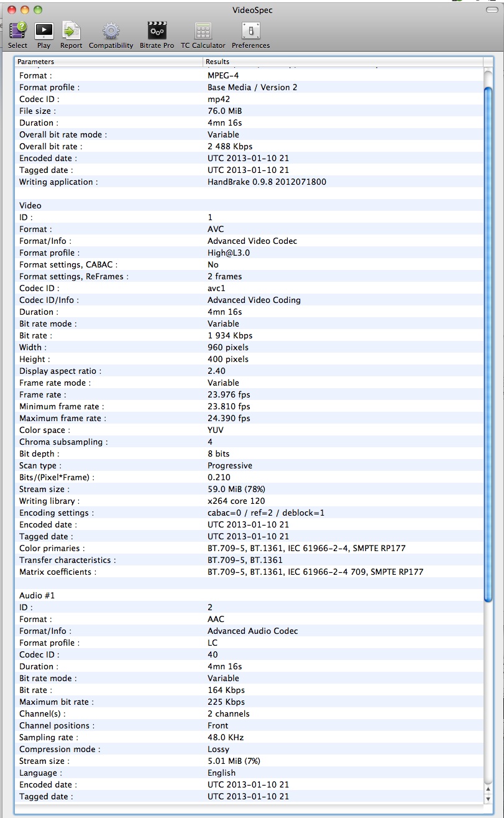The height and width of the screenshot is (818, 504).
Task: Select the 'HandBrake 0.9.8 2012071800' value
Action: point(267,182)
